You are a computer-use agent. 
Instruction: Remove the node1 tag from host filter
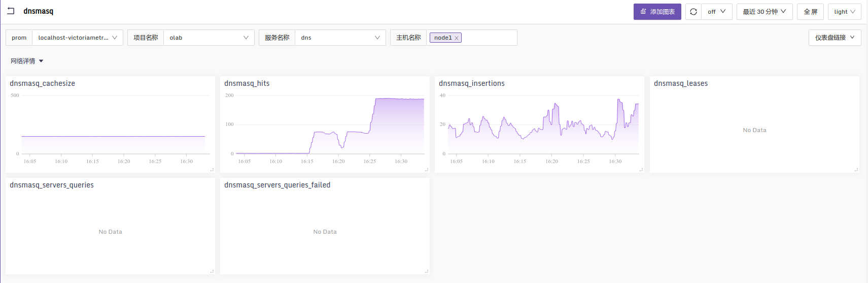click(x=457, y=38)
